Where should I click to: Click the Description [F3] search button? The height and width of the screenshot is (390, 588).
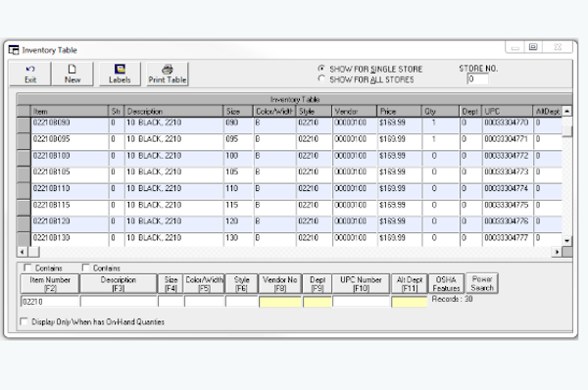coord(119,283)
